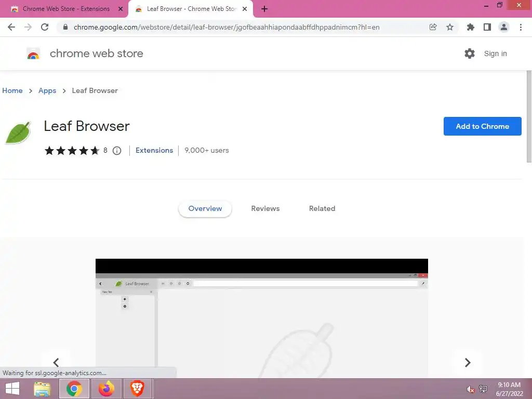Launch Brave browser from taskbar
This screenshot has height=399, width=532.
138,389
